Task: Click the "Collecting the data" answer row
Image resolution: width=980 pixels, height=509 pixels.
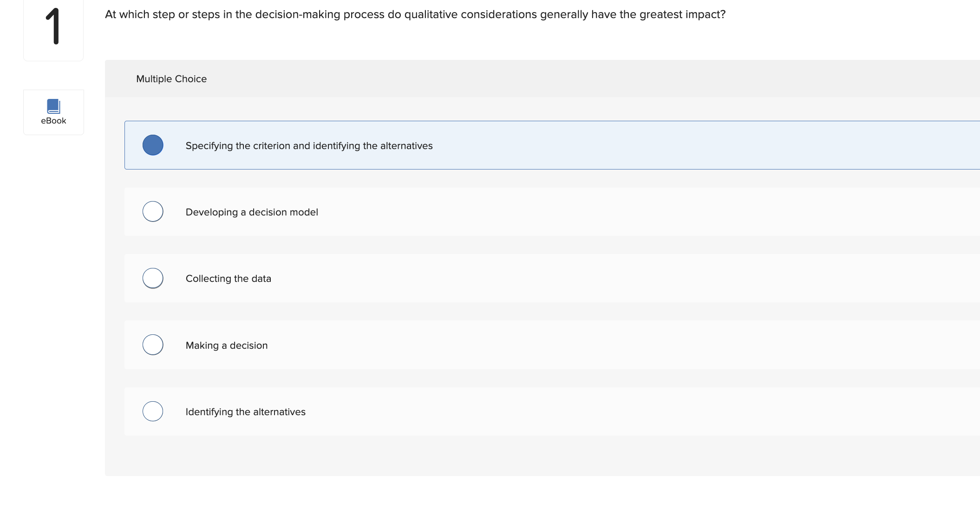Action: pos(418,278)
